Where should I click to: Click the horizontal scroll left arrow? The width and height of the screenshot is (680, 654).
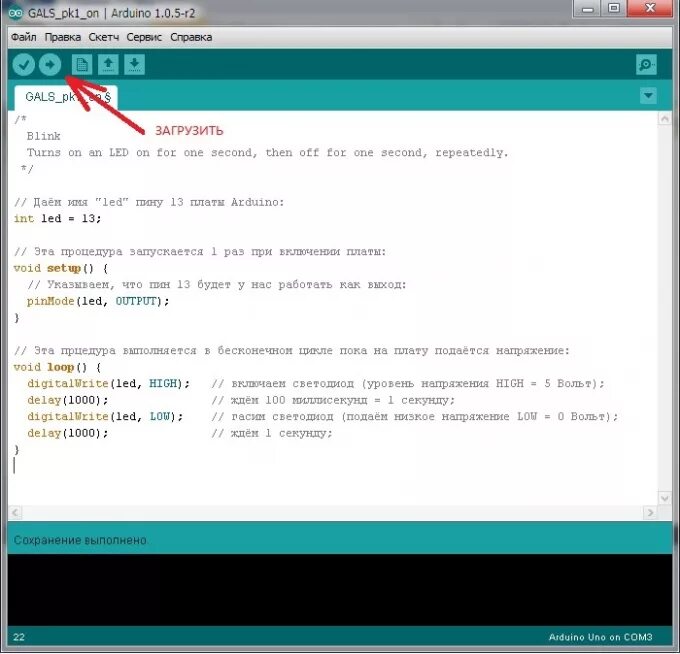(15, 513)
